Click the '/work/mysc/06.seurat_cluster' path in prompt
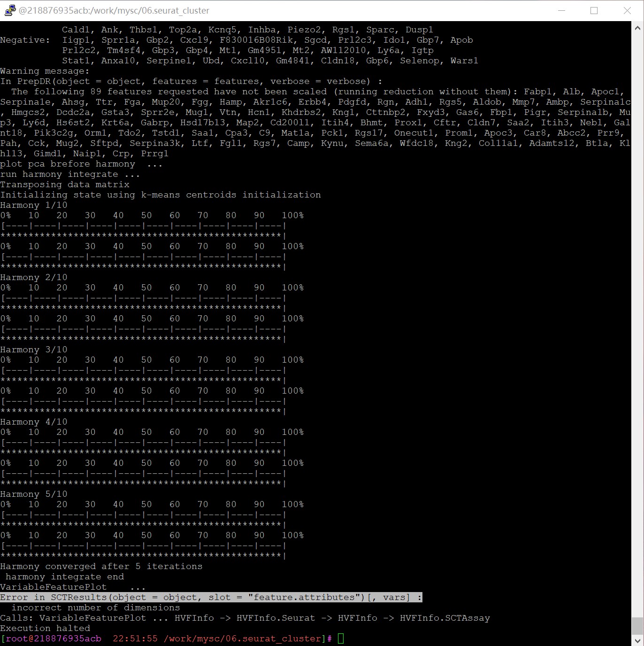Viewport: 644px width, 646px height. pyautogui.click(x=242, y=639)
